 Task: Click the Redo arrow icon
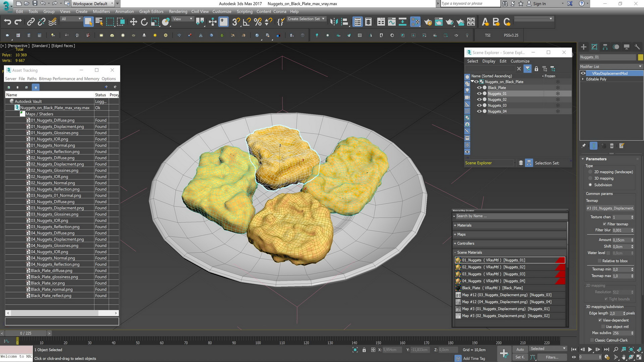click(x=18, y=22)
